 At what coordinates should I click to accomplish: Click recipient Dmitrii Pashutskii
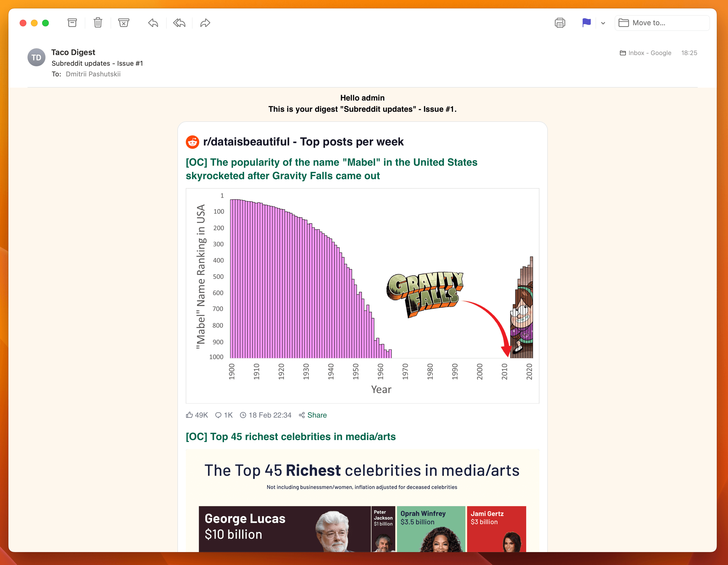93,74
